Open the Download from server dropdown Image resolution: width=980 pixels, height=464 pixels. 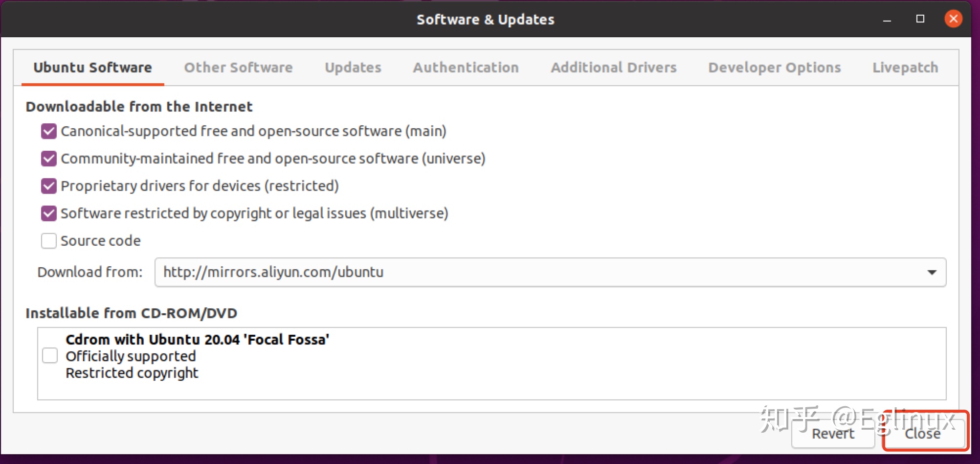[x=932, y=272]
